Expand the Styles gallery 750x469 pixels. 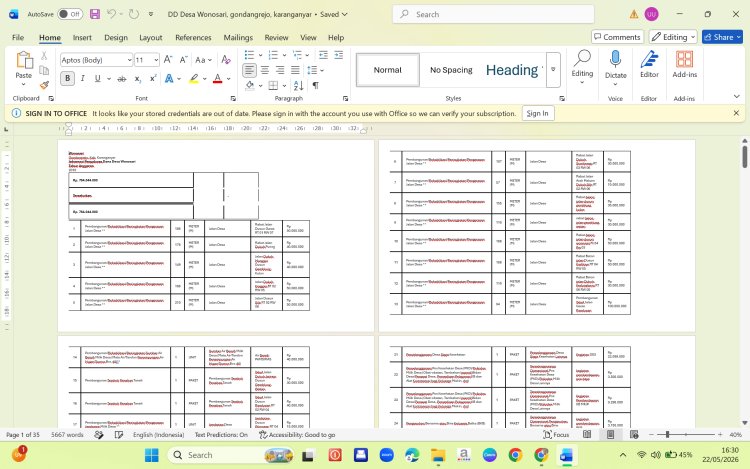click(553, 70)
